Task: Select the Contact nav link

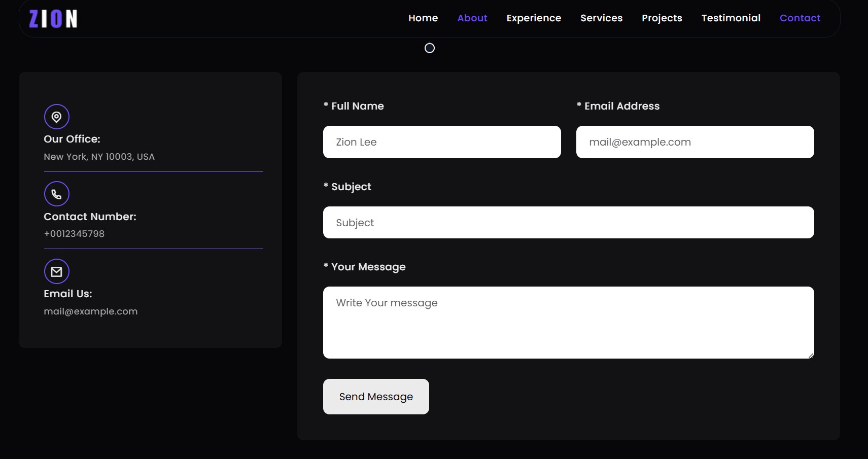Action: (800, 18)
